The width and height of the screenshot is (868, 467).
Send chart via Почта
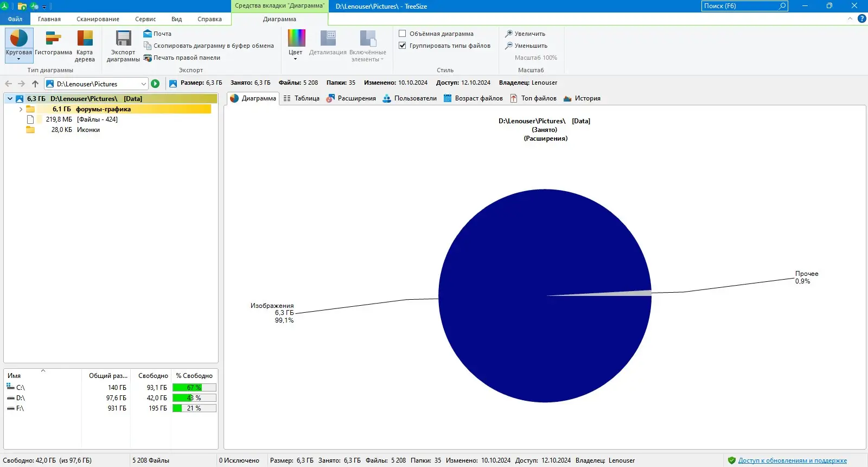click(157, 34)
